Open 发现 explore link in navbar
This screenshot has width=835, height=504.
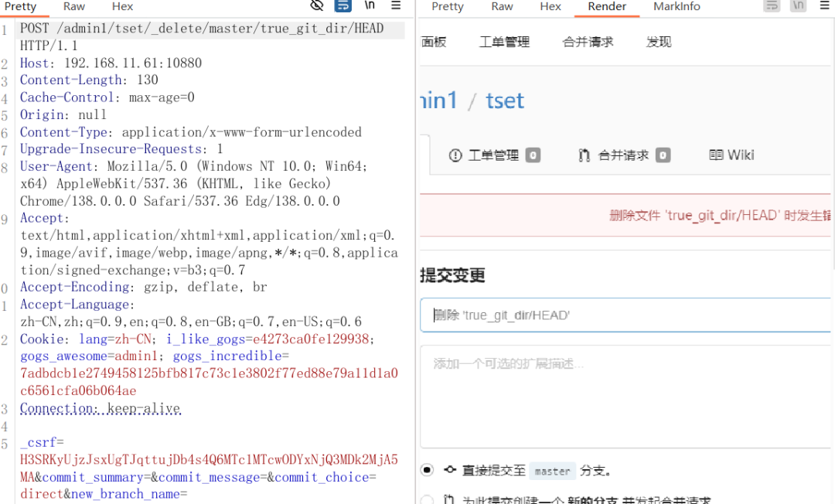click(659, 42)
